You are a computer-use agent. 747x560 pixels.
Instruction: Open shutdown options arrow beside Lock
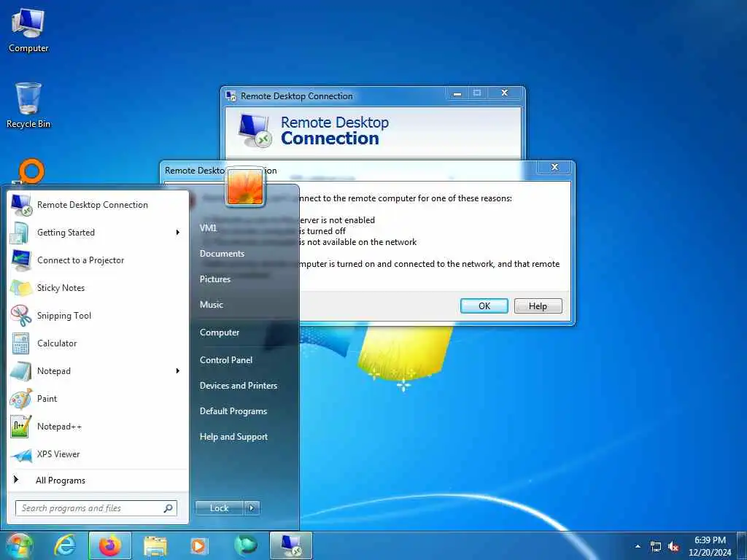pyautogui.click(x=252, y=508)
